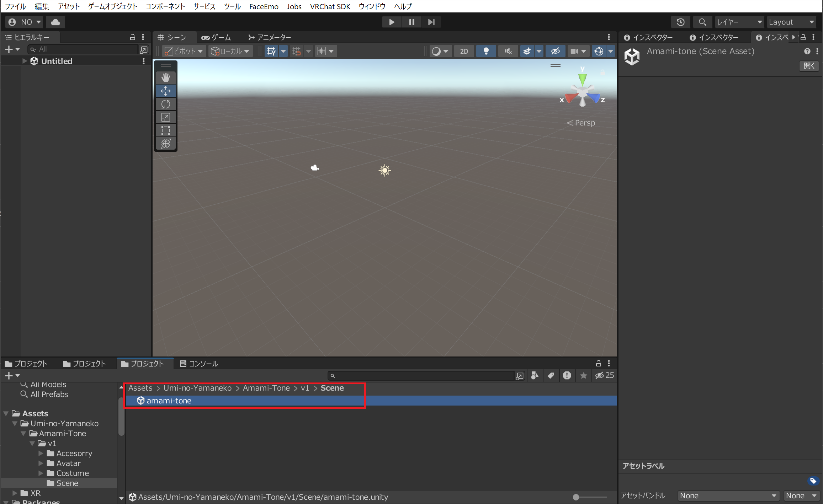Open hierarchy panel kebab menu
This screenshot has width=823, height=504.
(x=143, y=37)
